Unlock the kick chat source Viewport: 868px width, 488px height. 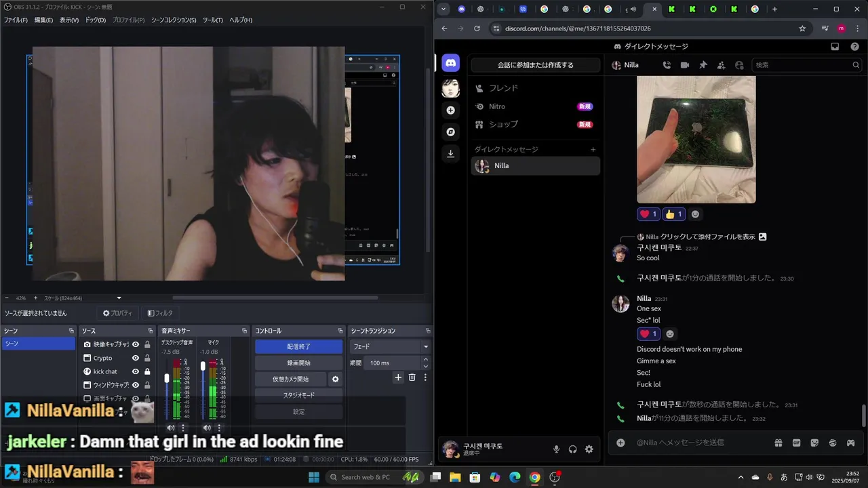coord(147,371)
